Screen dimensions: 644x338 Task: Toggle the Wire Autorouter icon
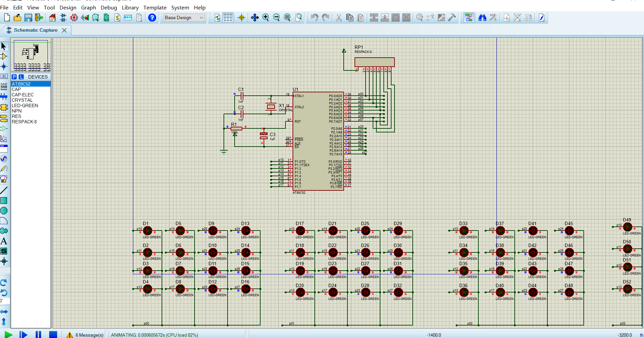[469, 18]
